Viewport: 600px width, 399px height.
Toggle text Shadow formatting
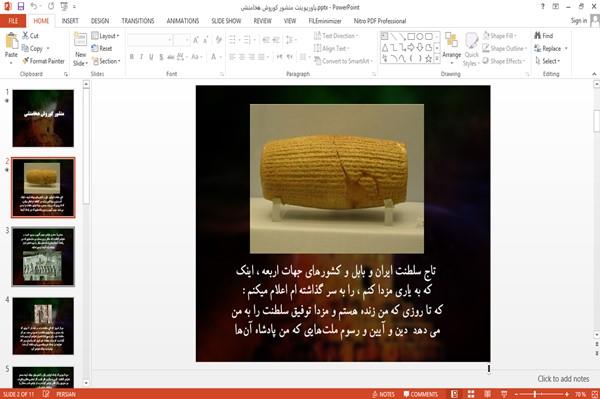[161, 57]
